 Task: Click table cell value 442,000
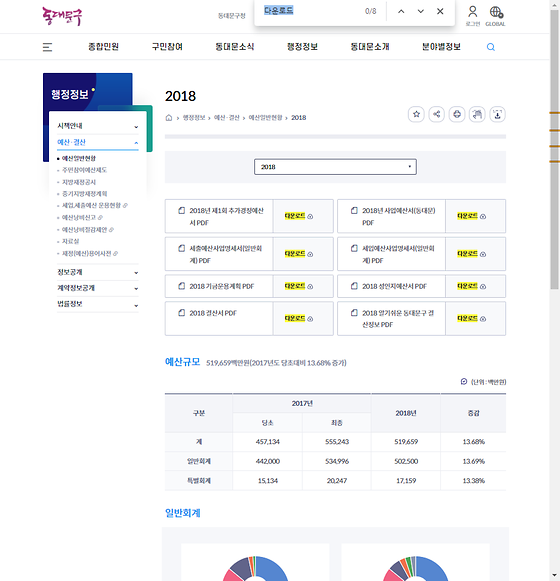(268, 461)
